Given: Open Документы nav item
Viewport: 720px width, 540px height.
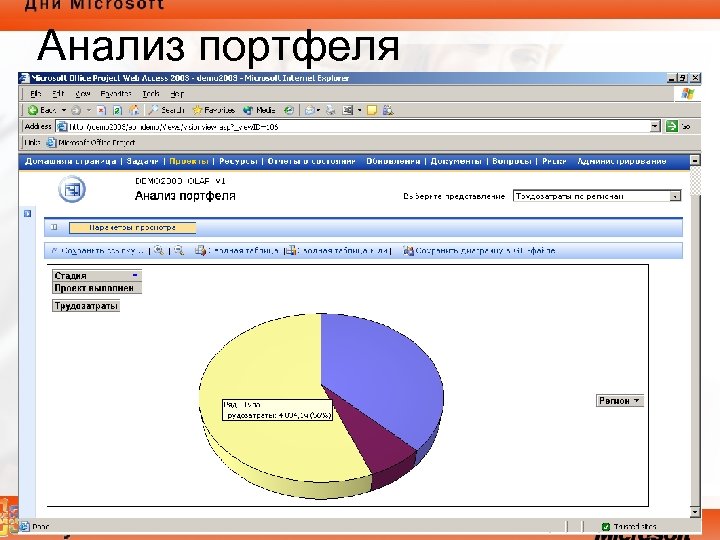Looking at the screenshot, I should (456, 161).
